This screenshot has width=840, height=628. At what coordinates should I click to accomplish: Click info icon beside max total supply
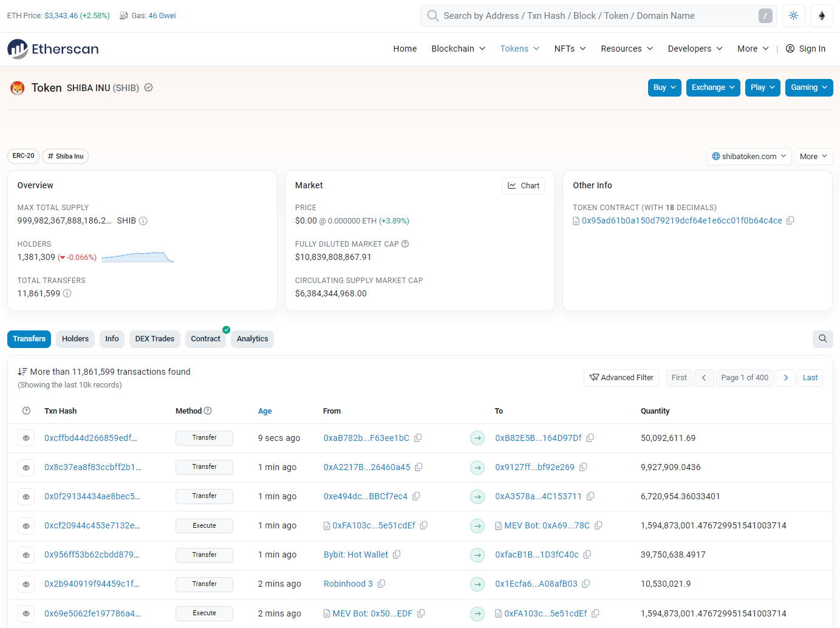[143, 221]
